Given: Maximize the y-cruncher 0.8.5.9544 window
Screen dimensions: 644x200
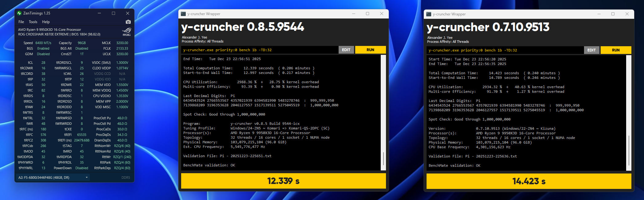Looking at the screenshot, I should tap(368, 14).
